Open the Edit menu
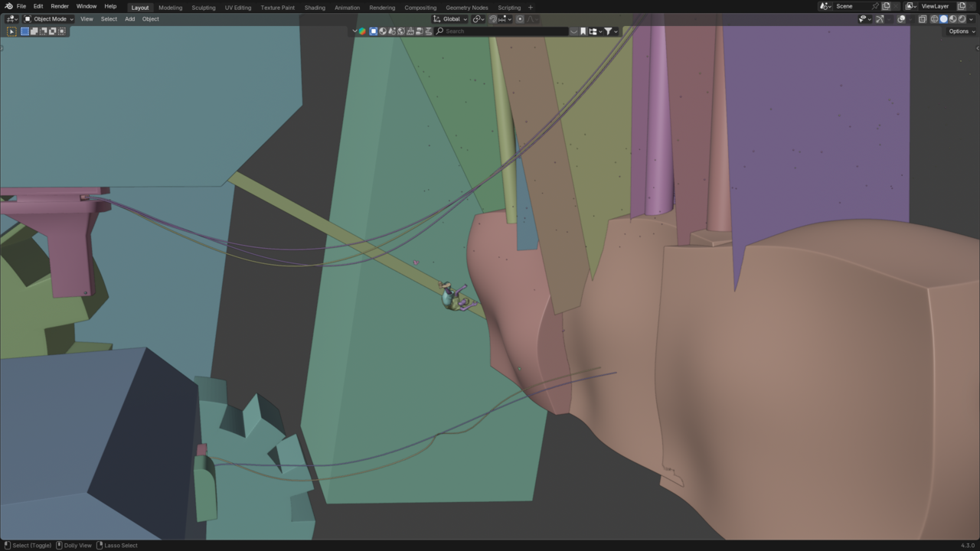This screenshot has width=980, height=551. point(38,6)
